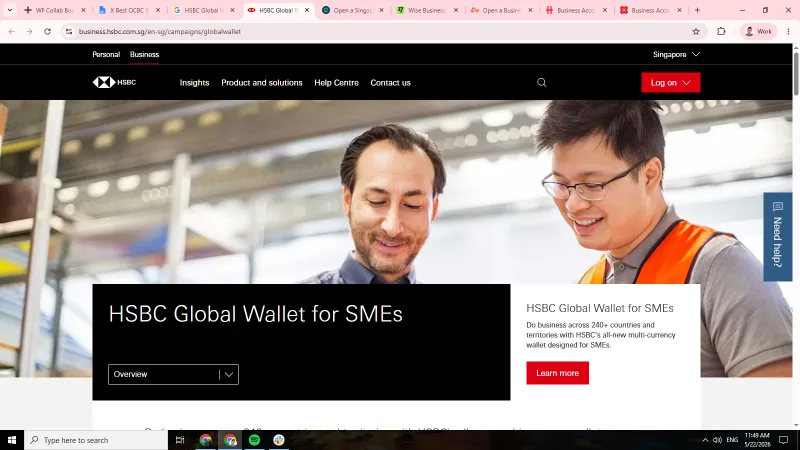
Task: Bookmark this page with the star icon
Action: 696,32
